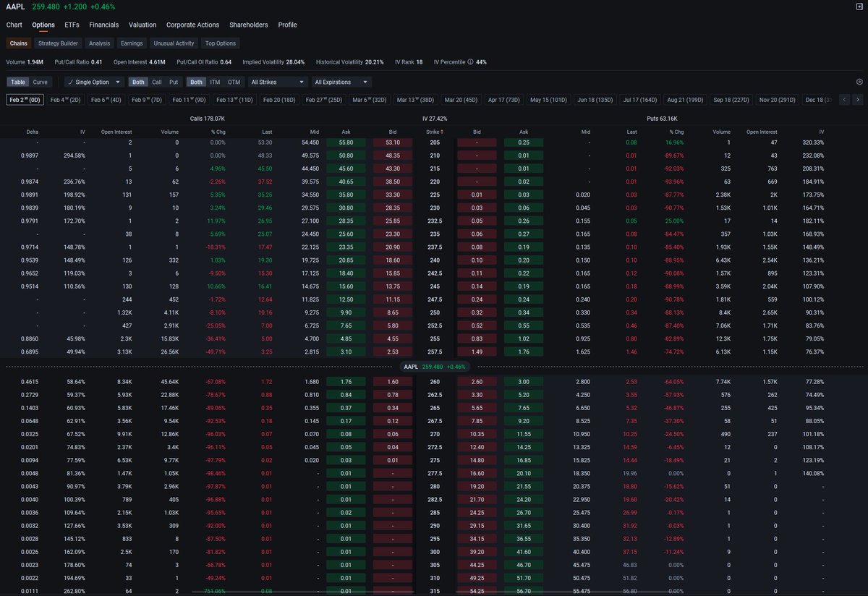Open the All Expirations dropdown
The width and height of the screenshot is (868, 596).
[341, 82]
